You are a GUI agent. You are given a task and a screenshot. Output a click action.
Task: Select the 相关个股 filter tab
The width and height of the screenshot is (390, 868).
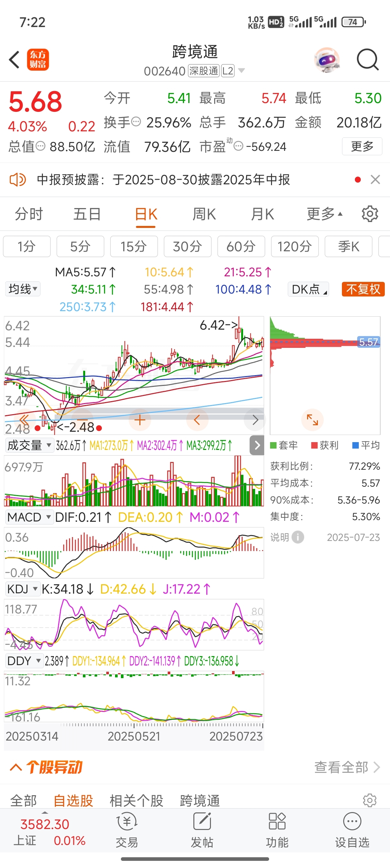[x=136, y=800]
